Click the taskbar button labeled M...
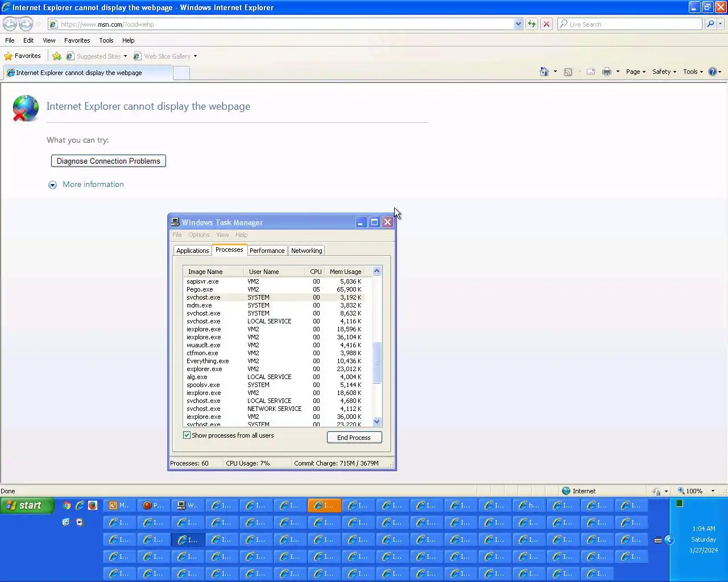Image resolution: width=728 pixels, height=582 pixels. pos(119,505)
